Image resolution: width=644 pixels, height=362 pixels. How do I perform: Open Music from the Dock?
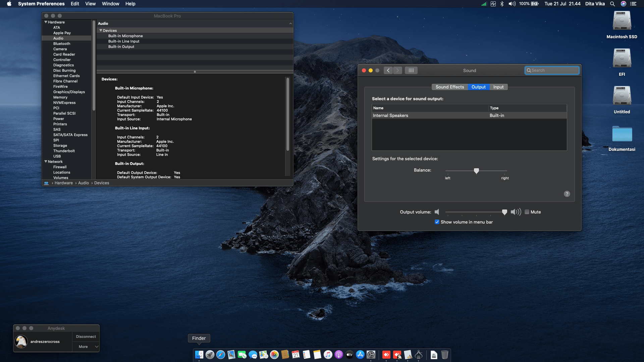pos(328,355)
